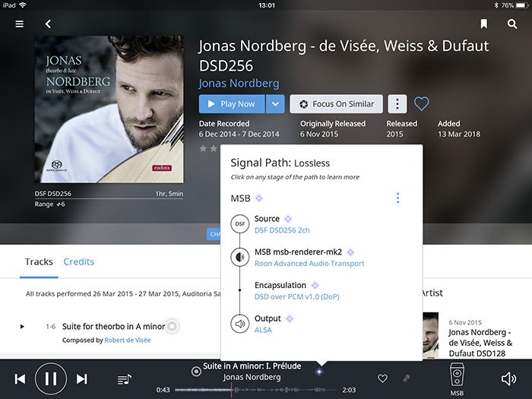Viewport: 532px width, 399px height.
Task: Open the hamburger navigation menu
Action: coord(19,24)
